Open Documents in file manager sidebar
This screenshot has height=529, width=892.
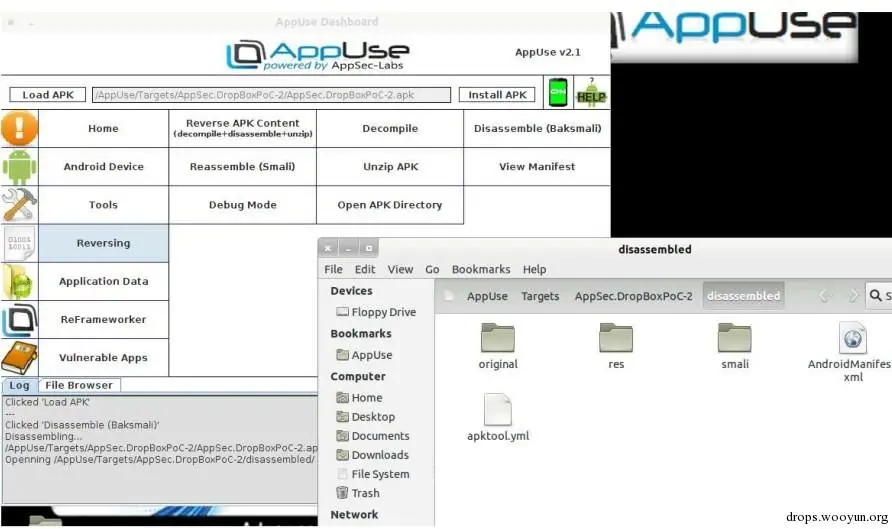(x=373, y=436)
